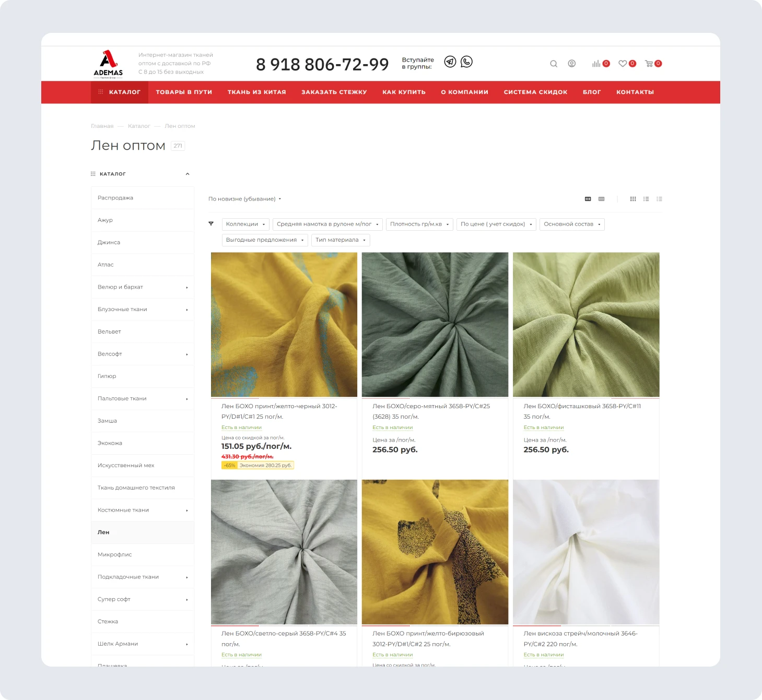The height and width of the screenshot is (700, 762).
Task: Open the Товары в пути menu item
Action: [x=184, y=92]
